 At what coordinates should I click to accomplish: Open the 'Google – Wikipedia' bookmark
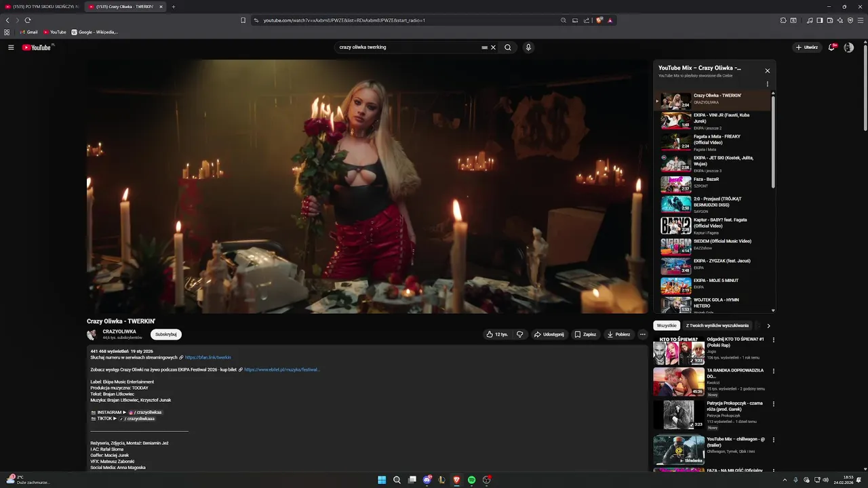pyautogui.click(x=94, y=32)
